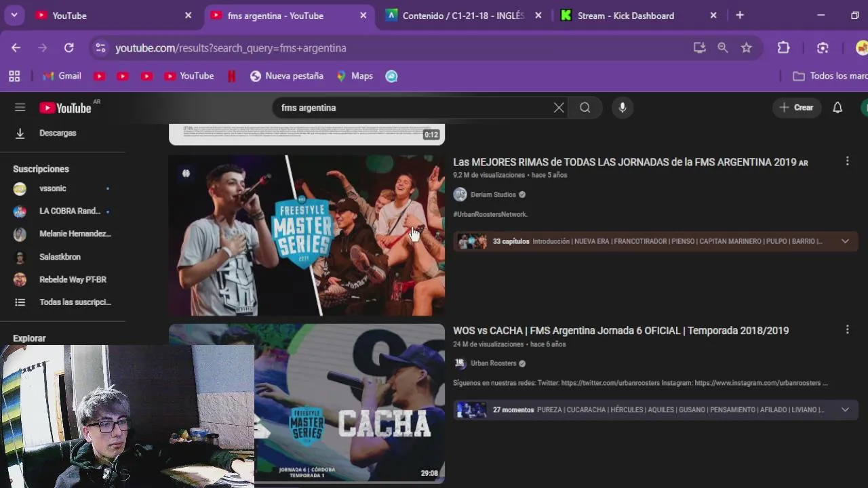
Task: Open the Todos los marcadores folder
Action: coord(830,76)
